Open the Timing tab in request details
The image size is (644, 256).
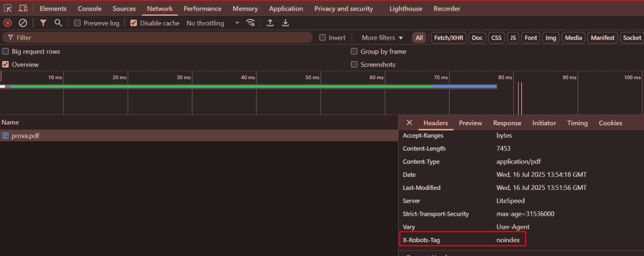coord(577,123)
